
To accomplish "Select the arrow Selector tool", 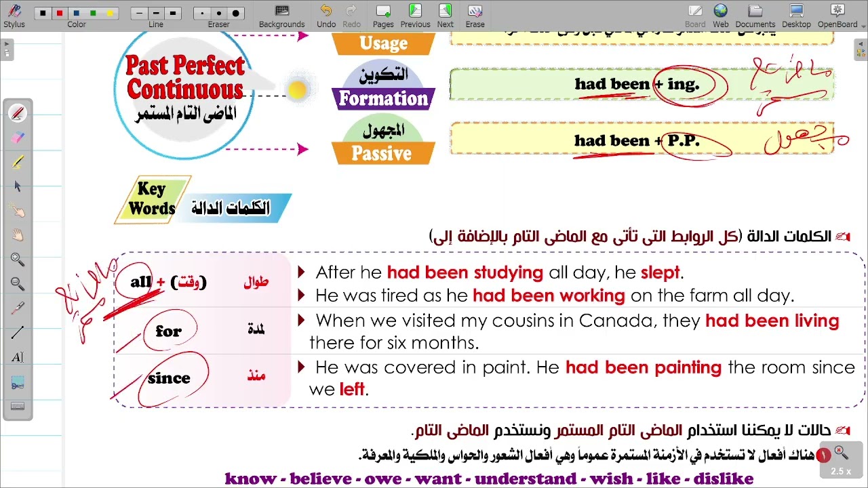I will pos(18,186).
